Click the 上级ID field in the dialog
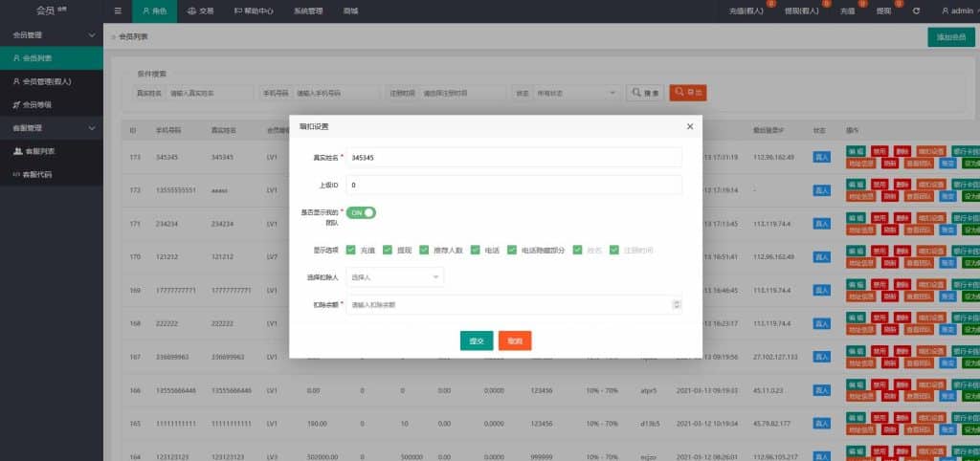The width and height of the screenshot is (980, 461). pyautogui.click(x=514, y=185)
